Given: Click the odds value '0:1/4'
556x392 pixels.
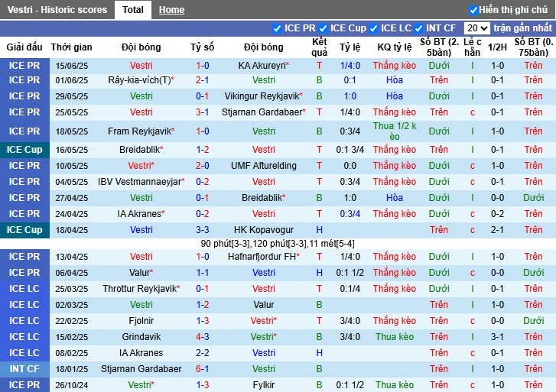Looking at the screenshot, I should click(x=350, y=289).
